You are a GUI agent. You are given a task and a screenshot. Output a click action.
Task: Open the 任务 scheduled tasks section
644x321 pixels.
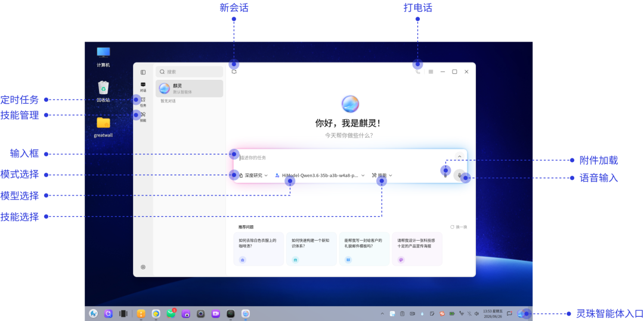143,102
